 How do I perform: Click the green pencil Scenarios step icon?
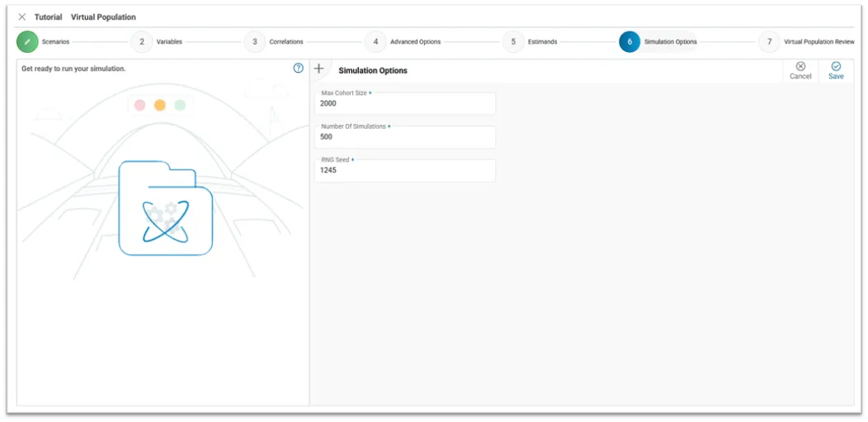coord(27,41)
